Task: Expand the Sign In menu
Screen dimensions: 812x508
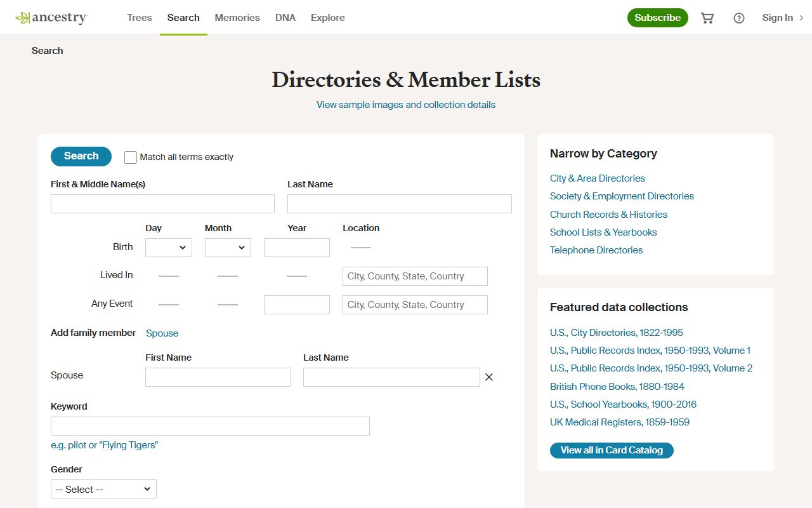Action: click(783, 18)
